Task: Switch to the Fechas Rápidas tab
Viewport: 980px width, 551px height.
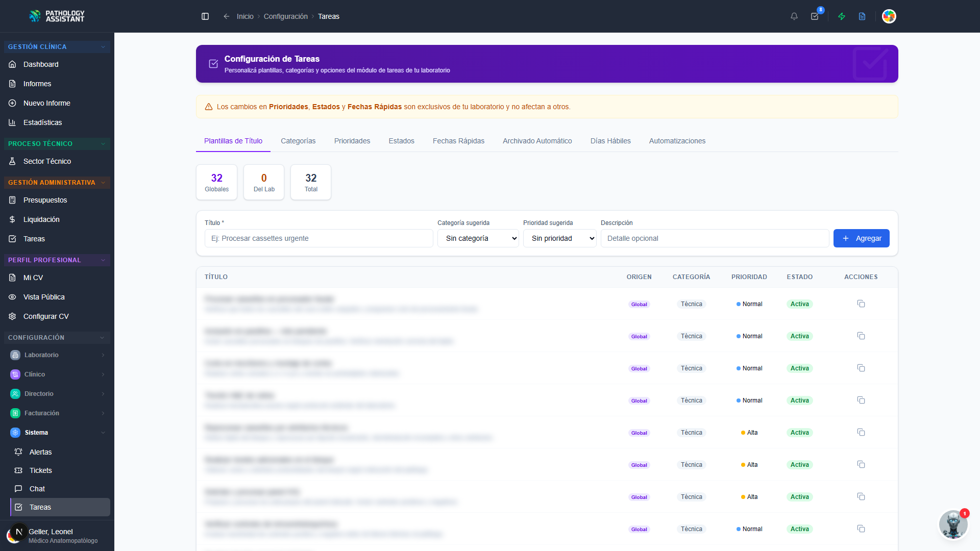Action: [459, 141]
